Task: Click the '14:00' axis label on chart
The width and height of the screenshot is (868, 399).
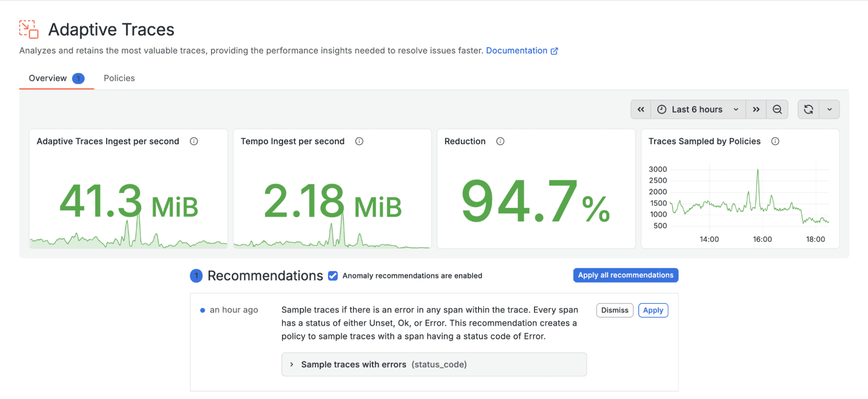Action: 709,239
